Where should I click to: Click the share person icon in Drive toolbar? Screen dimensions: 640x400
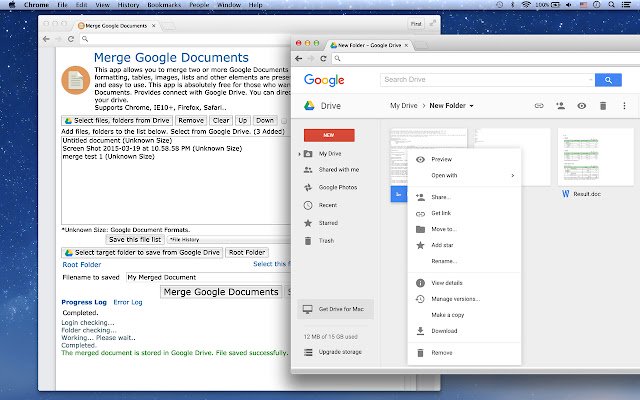(x=560, y=106)
